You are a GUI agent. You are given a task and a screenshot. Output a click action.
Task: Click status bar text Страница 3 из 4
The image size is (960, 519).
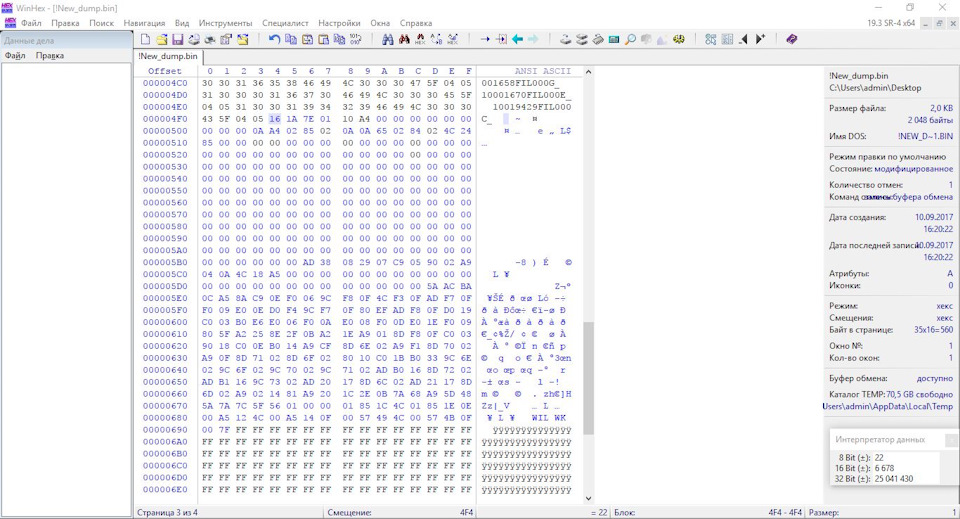point(167,512)
